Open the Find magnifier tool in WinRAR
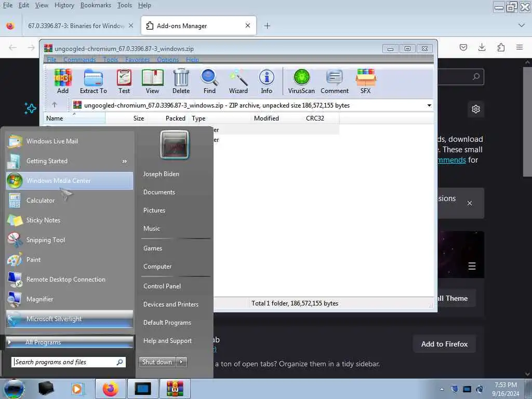Viewport: 532px width, 399px height. [x=209, y=82]
